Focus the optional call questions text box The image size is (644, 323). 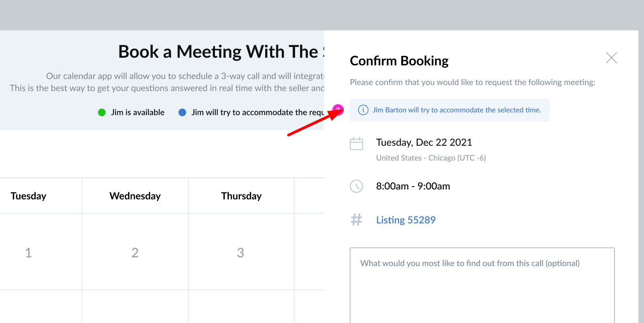tap(482, 285)
